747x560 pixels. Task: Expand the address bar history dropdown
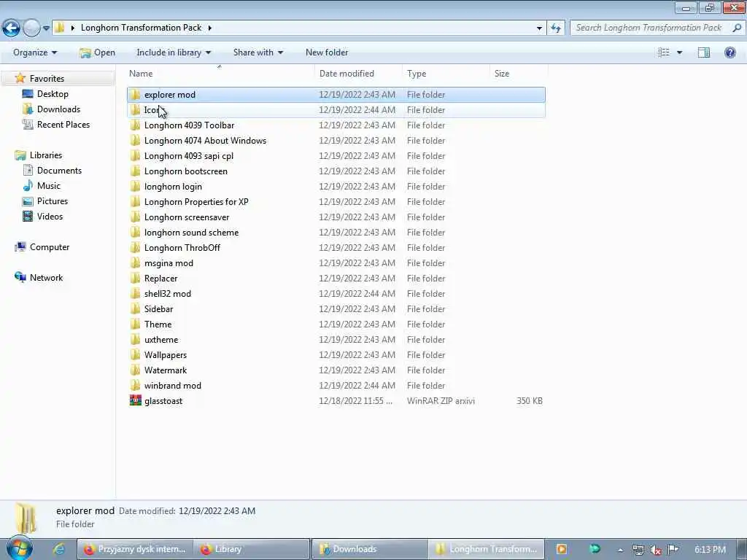click(539, 28)
